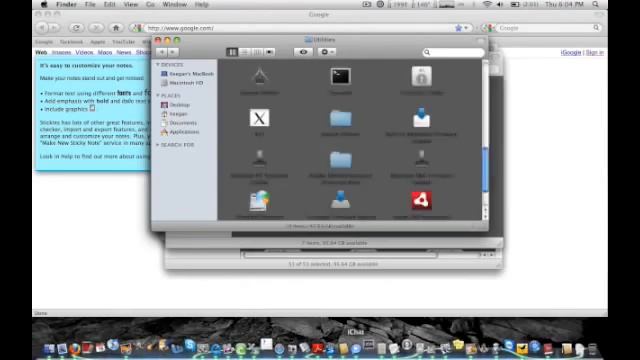Switch Finder to Cover Flow view
This screenshot has height=360, width=640.
click(x=269, y=52)
